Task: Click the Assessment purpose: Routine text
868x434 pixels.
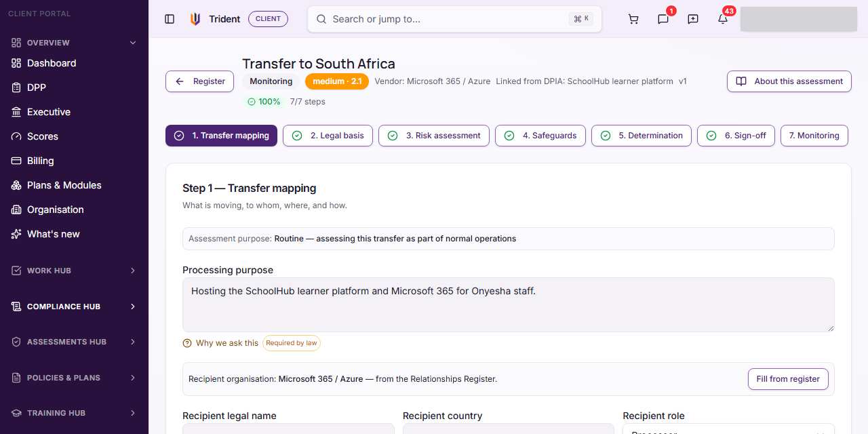Action: point(353,239)
